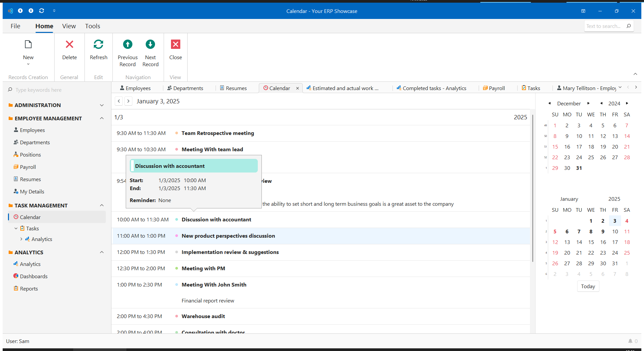This screenshot has width=644, height=351.
Task: Expand the Analytics node under Tasks
Action: coord(21,239)
